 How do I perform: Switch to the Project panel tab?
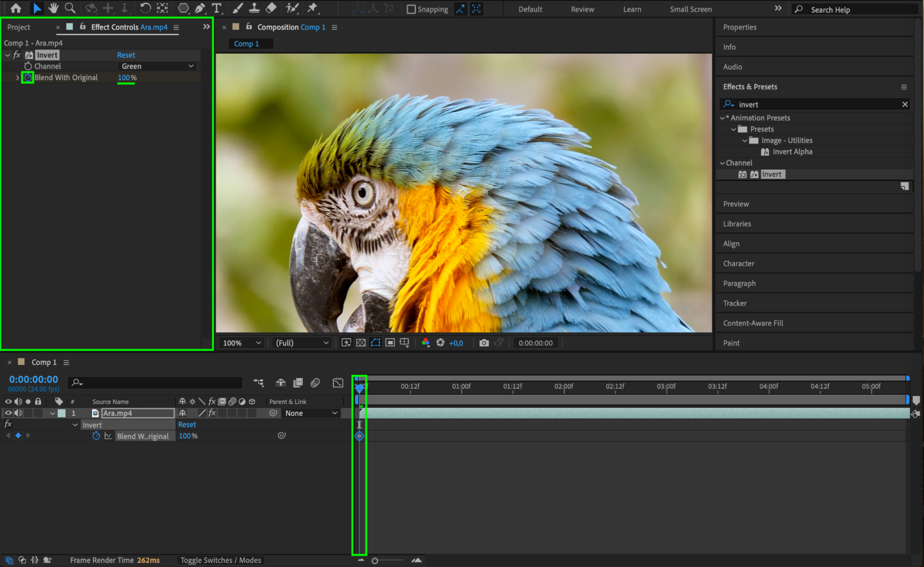tap(18, 27)
